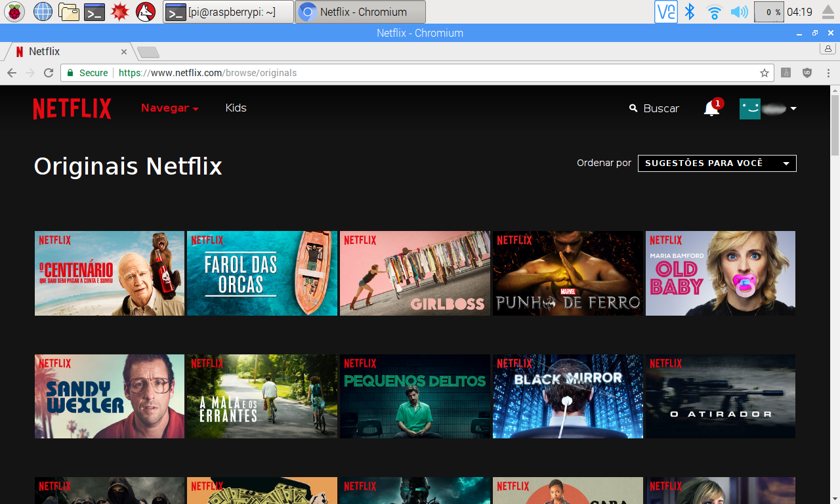Click the clock showing 04:19
This screenshot has height=504, width=840.
pyautogui.click(x=799, y=12)
